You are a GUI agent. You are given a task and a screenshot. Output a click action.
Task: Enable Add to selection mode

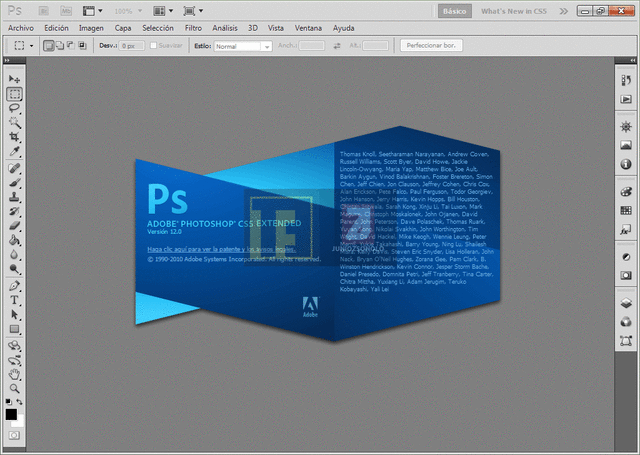[60, 46]
